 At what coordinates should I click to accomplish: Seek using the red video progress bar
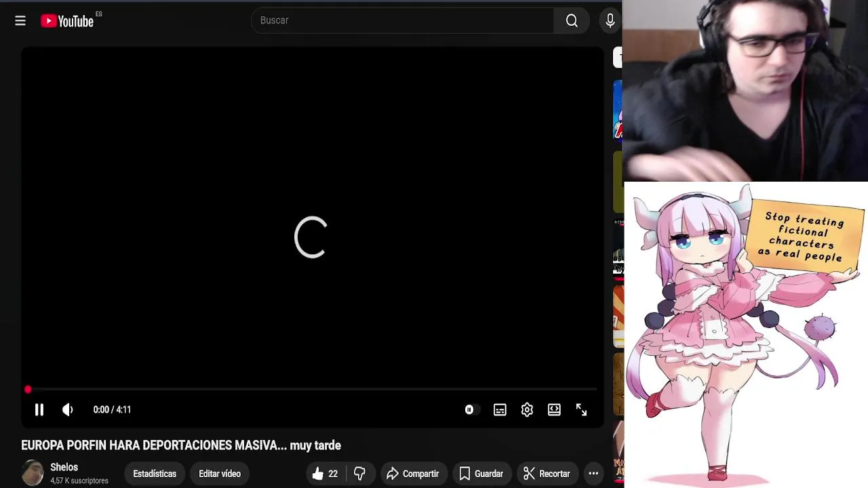coord(312,390)
